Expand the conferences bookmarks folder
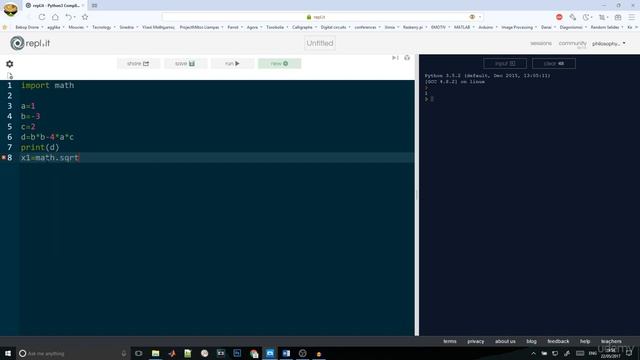Viewport: 640px width, 360px height. click(x=367, y=27)
